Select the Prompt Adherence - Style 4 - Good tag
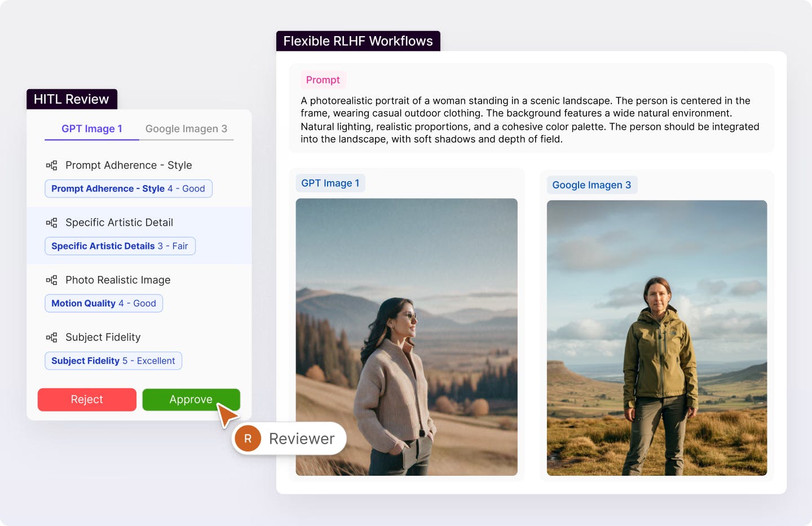 [129, 189]
